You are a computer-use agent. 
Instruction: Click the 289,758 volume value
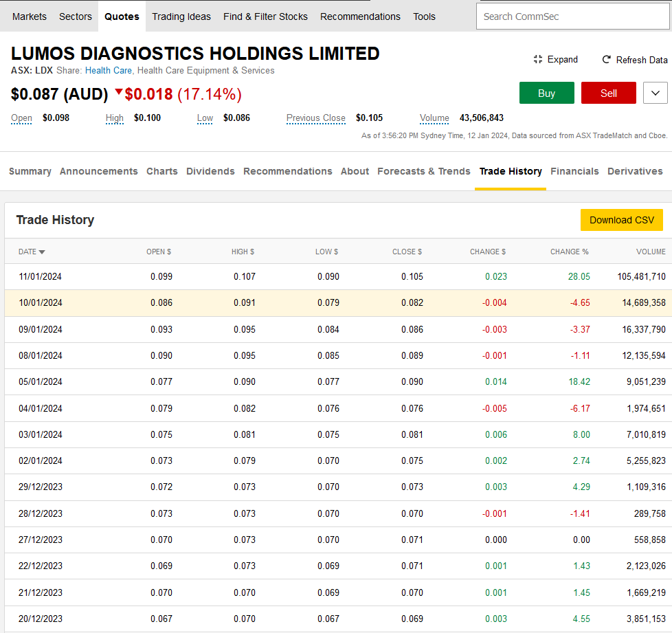click(650, 513)
